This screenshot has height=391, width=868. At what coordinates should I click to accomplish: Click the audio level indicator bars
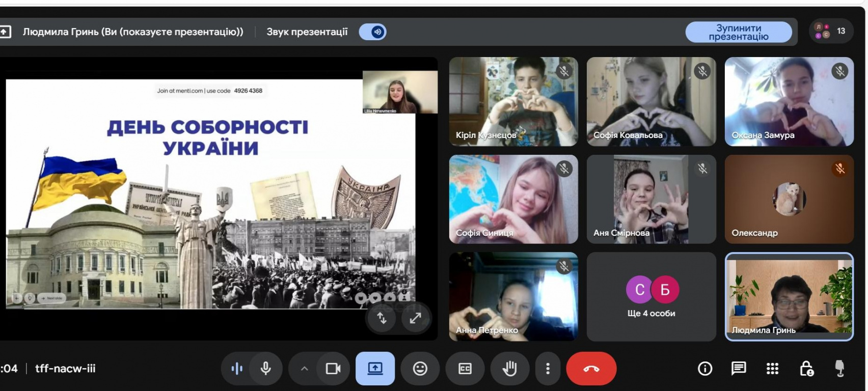237,369
